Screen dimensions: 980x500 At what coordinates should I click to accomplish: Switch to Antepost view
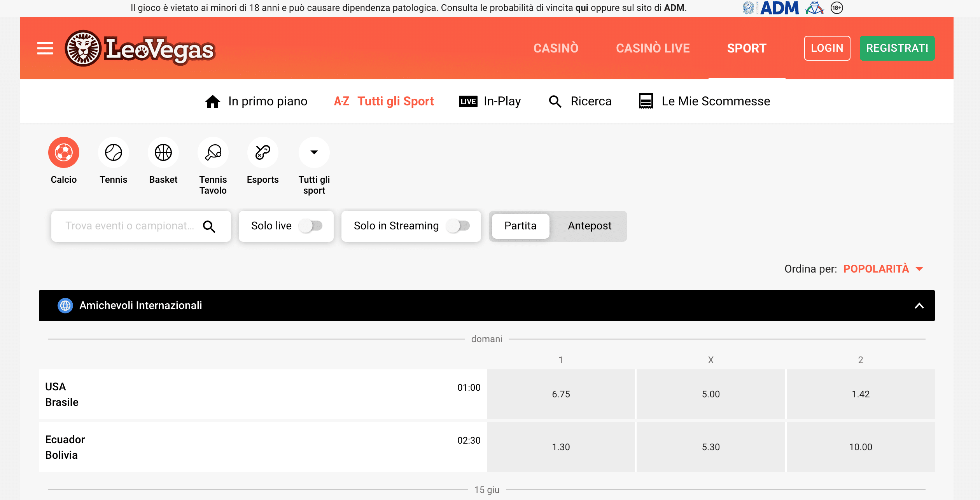click(x=590, y=226)
